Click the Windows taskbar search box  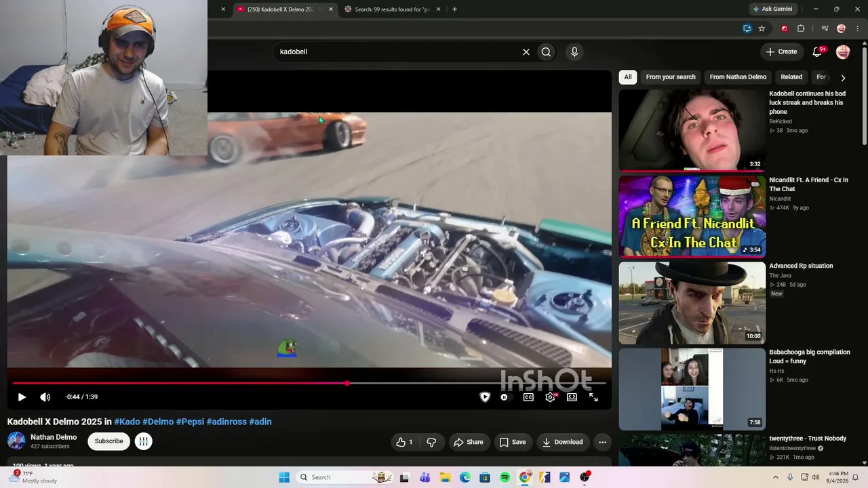tap(346, 477)
